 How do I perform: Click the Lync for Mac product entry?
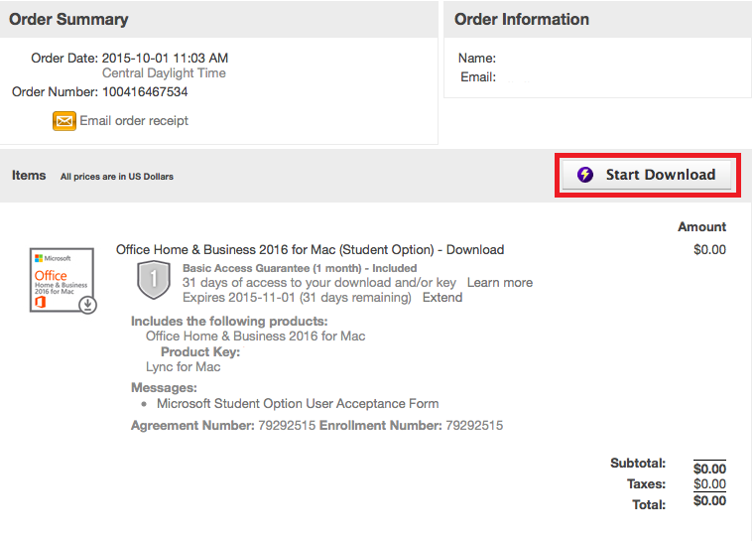tap(183, 366)
